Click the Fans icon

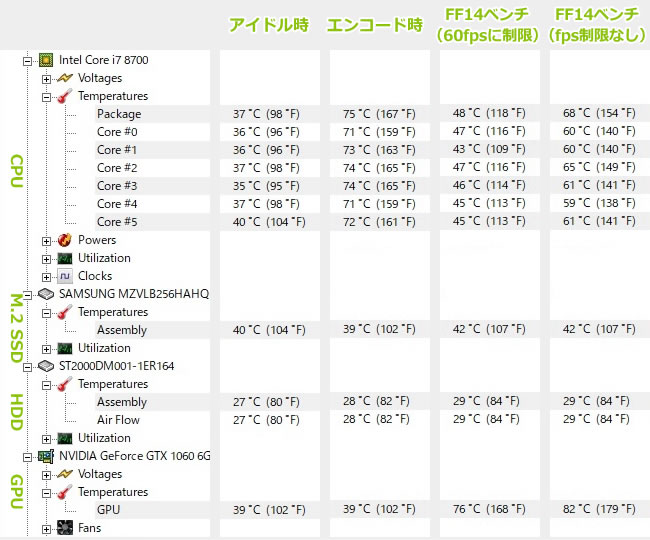[x=65, y=528]
